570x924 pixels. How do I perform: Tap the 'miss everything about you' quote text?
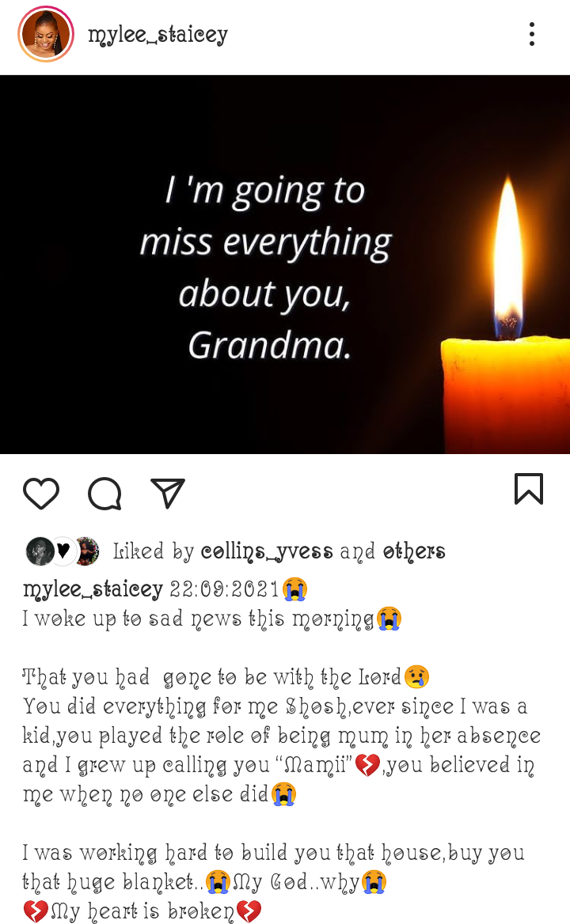(x=265, y=267)
